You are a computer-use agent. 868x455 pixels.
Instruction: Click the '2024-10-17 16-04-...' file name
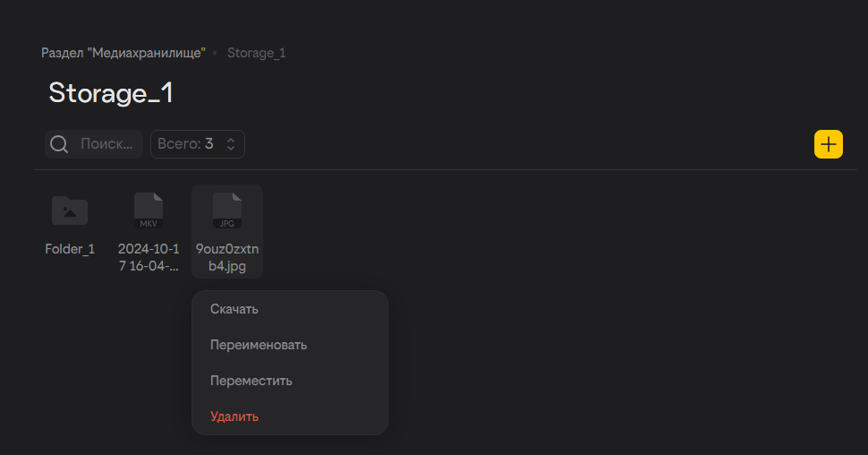tap(149, 257)
